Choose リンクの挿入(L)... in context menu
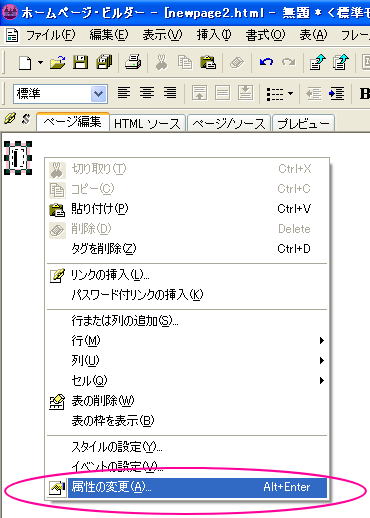Screen dimensions: 370x518 coord(187,275)
